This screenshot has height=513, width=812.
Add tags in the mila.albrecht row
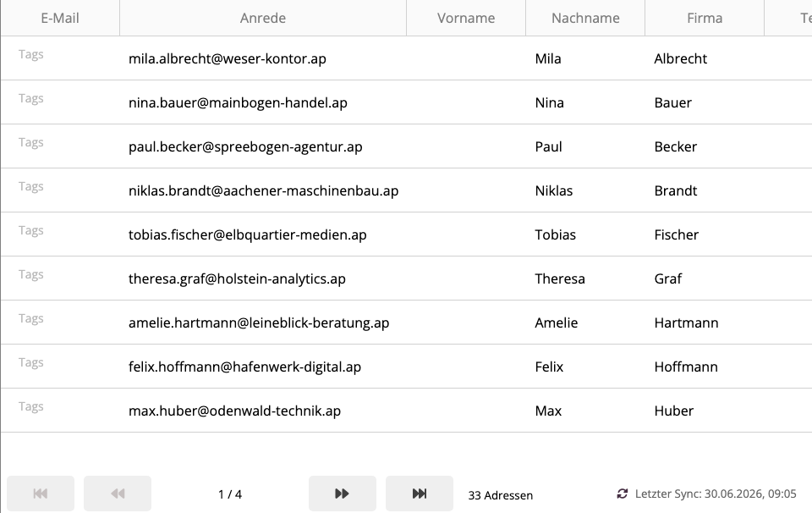tap(31, 54)
